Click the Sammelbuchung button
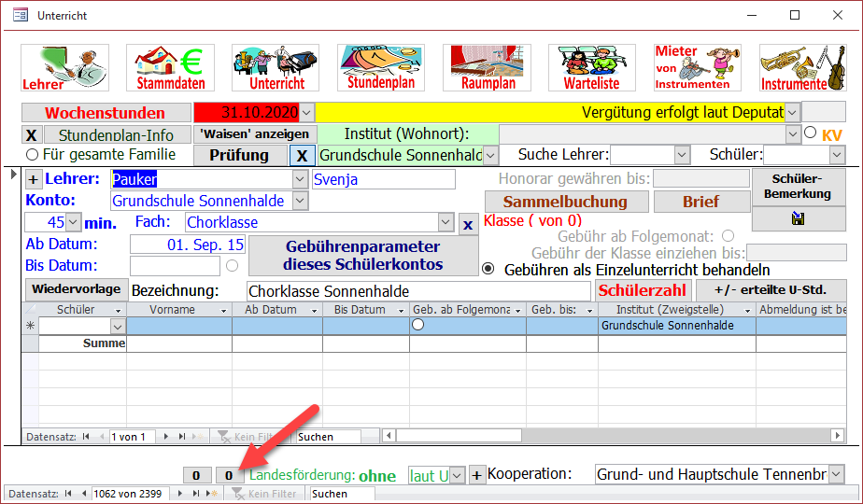The width and height of the screenshot is (863, 504). pos(565,202)
